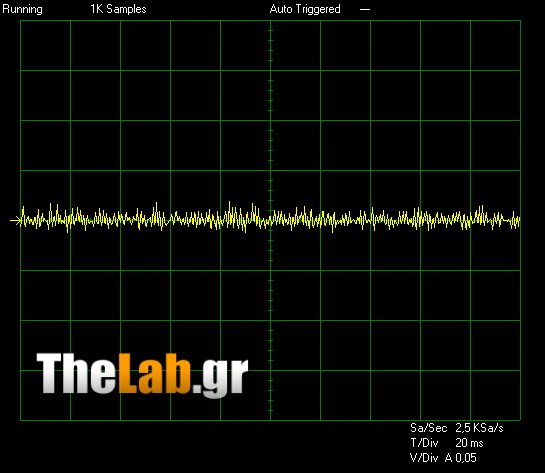Open the 2,5 KSa/s sample rate value
The height and width of the screenshot is (473, 545).
point(479,428)
